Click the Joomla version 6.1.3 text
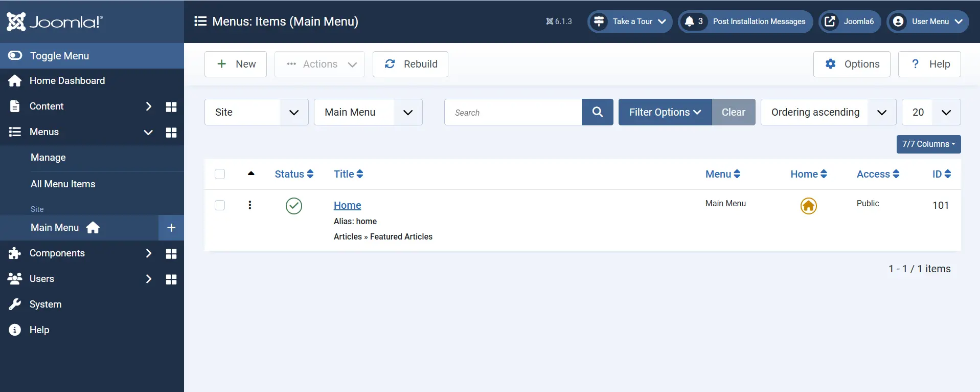980x392 pixels. (x=559, y=21)
